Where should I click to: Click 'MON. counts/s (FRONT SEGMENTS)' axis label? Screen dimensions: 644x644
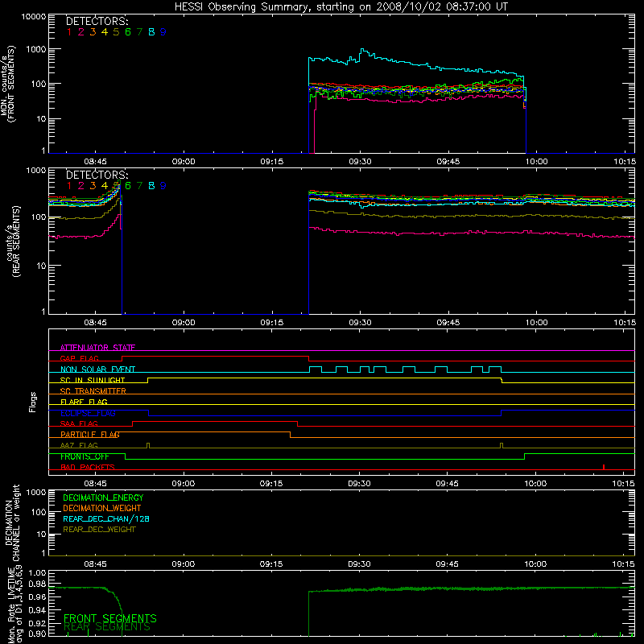tap(7, 84)
